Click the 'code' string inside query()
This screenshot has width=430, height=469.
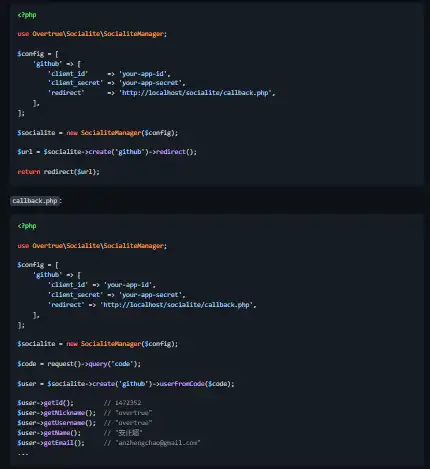(122, 364)
